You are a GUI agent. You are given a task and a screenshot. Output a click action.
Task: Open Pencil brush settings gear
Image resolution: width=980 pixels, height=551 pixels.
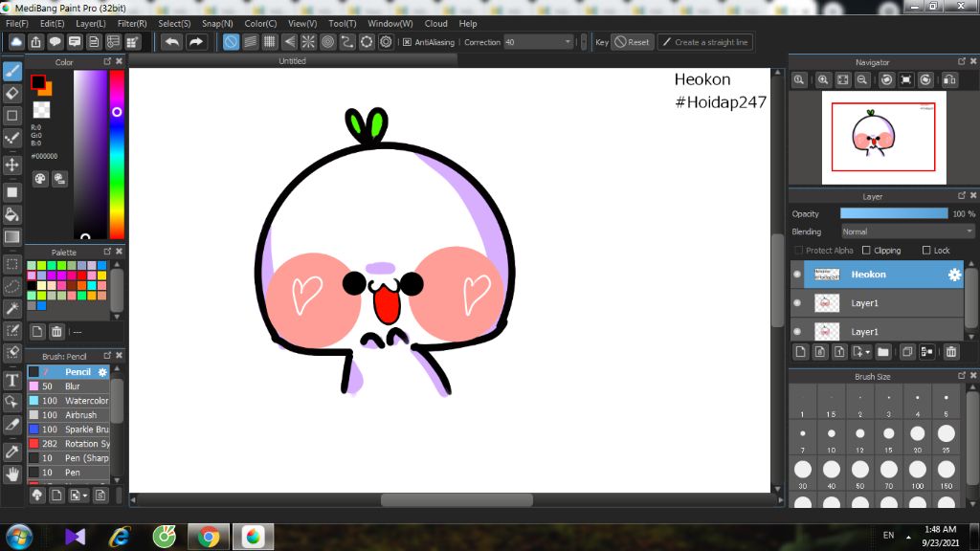tap(102, 372)
